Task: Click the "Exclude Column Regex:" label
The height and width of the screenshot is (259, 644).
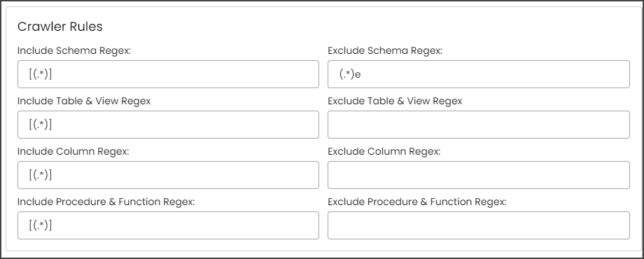Action: pos(384,151)
